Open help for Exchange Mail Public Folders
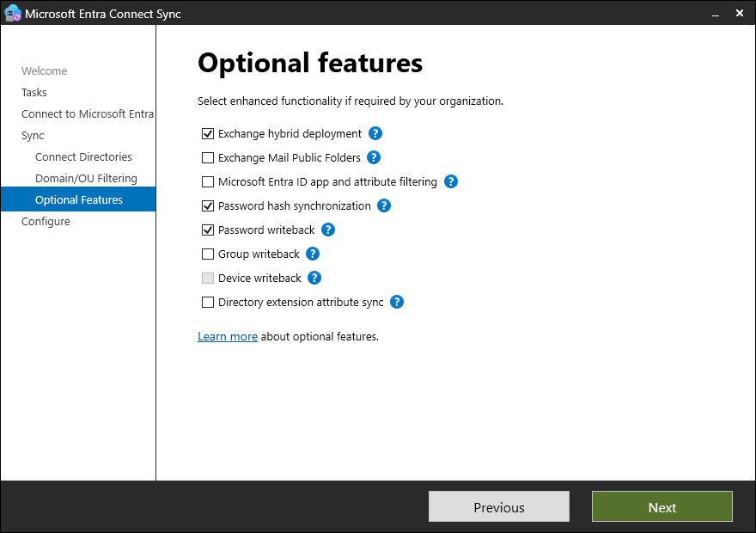 tap(374, 158)
